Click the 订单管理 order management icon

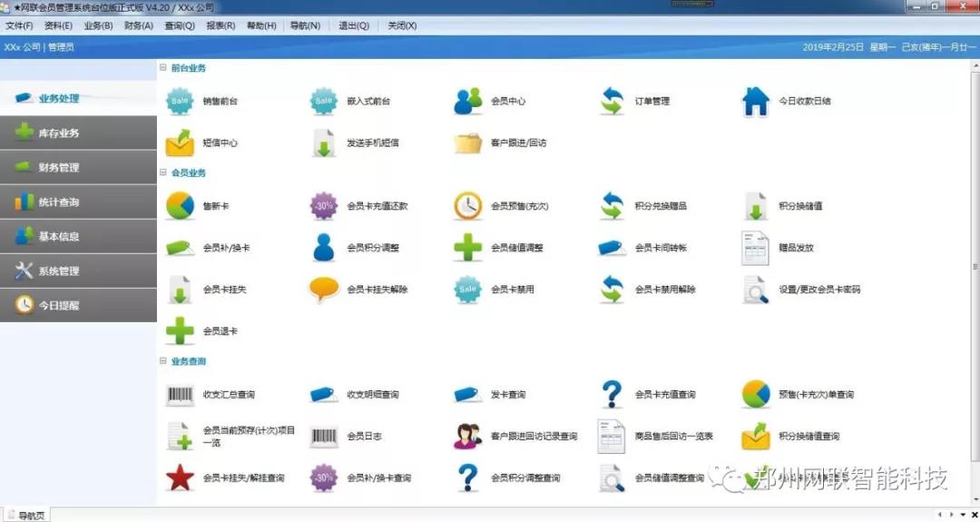612,101
